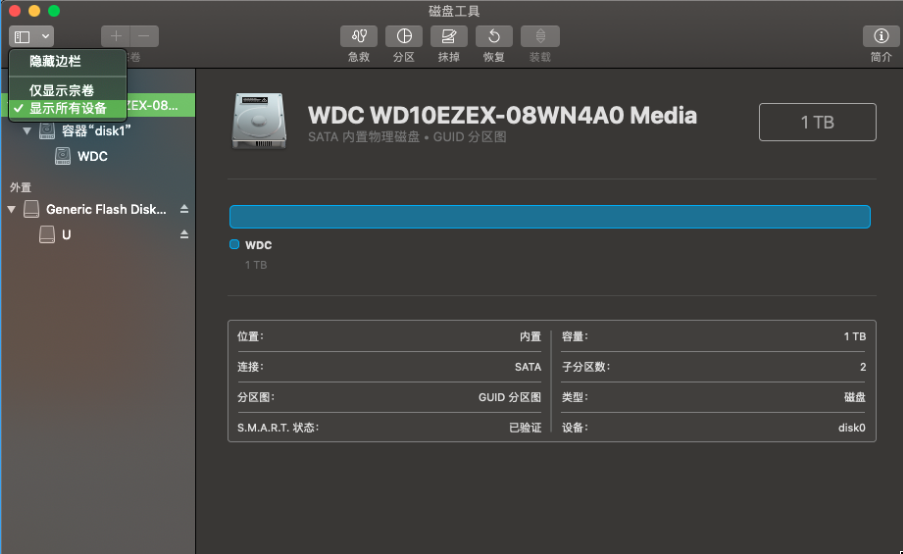Zoom the window with the green button
The width and height of the screenshot is (903, 554).
tap(54, 10)
